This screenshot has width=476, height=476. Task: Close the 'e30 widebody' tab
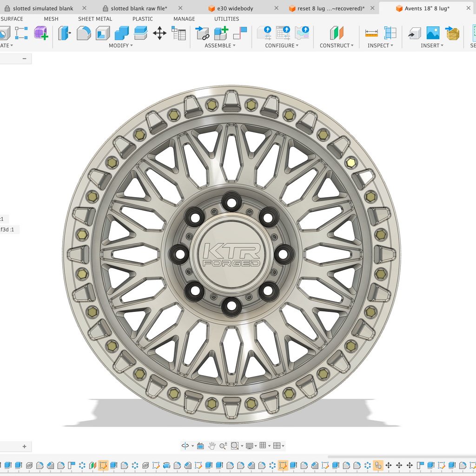pyautogui.click(x=276, y=8)
